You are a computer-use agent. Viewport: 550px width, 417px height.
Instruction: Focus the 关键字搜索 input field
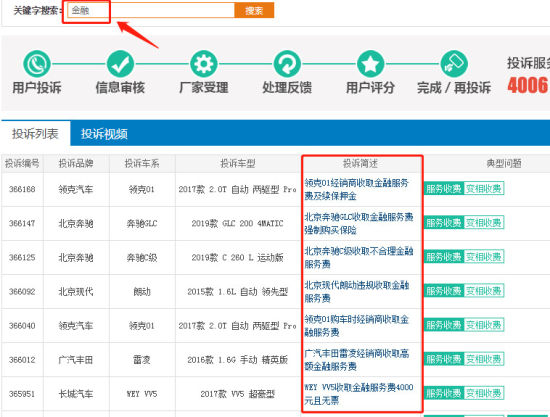[x=151, y=10]
